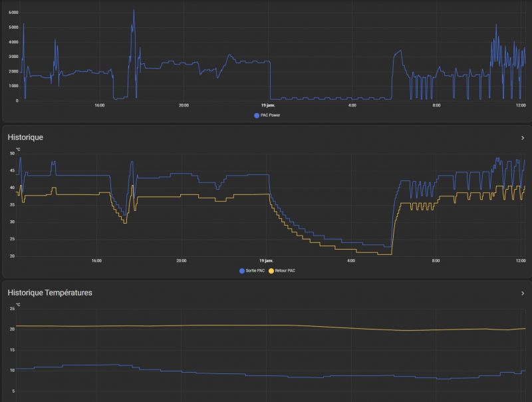Click the 6000 y-axis label
The image size is (532, 402).
(13, 13)
